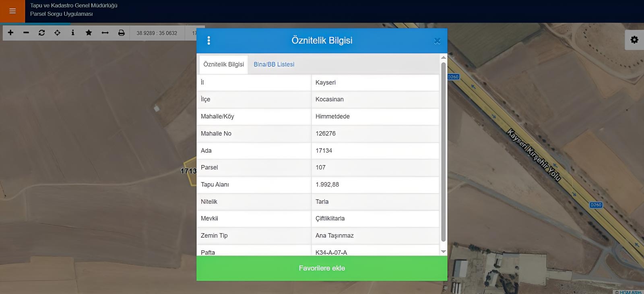Open the hamburger menu in header
The height and width of the screenshot is (294, 644).
[12, 11]
